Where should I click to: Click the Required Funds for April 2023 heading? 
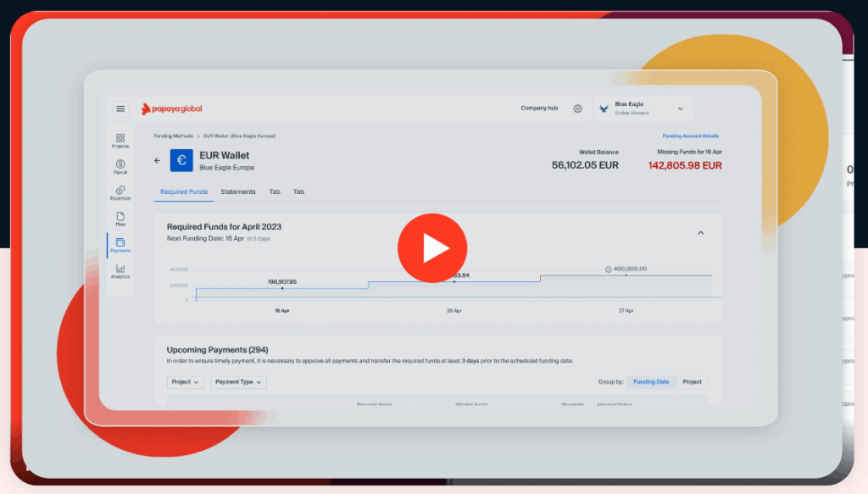click(x=224, y=227)
